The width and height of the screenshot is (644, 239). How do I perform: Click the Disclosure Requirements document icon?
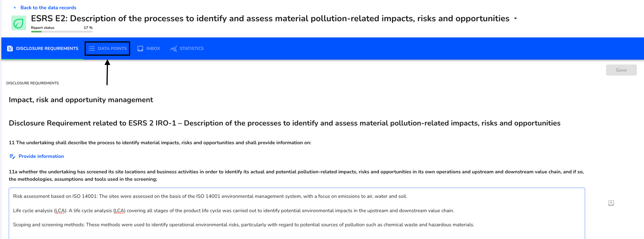click(10, 48)
